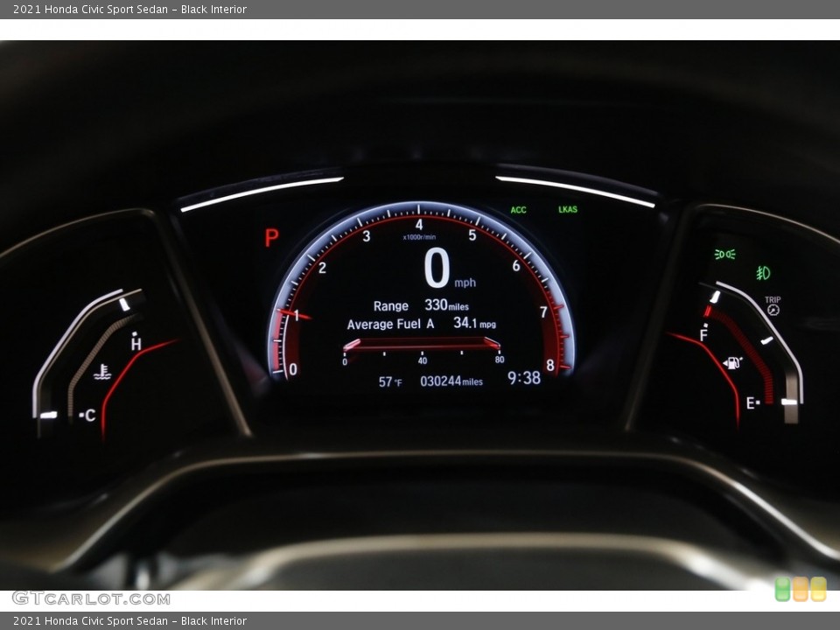Click tachometer number 8 redline
The height and width of the screenshot is (630, 840).
click(550, 366)
